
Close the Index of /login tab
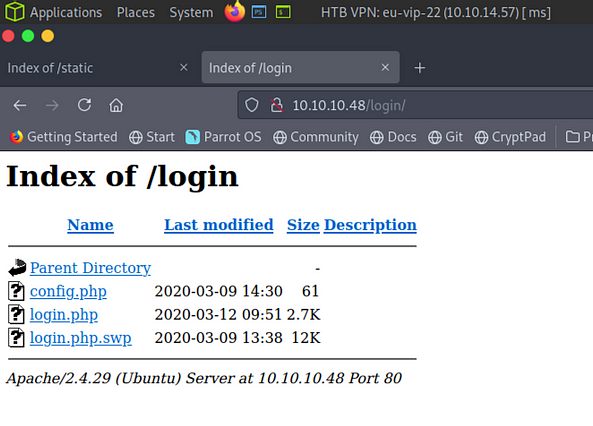coord(385,67)
